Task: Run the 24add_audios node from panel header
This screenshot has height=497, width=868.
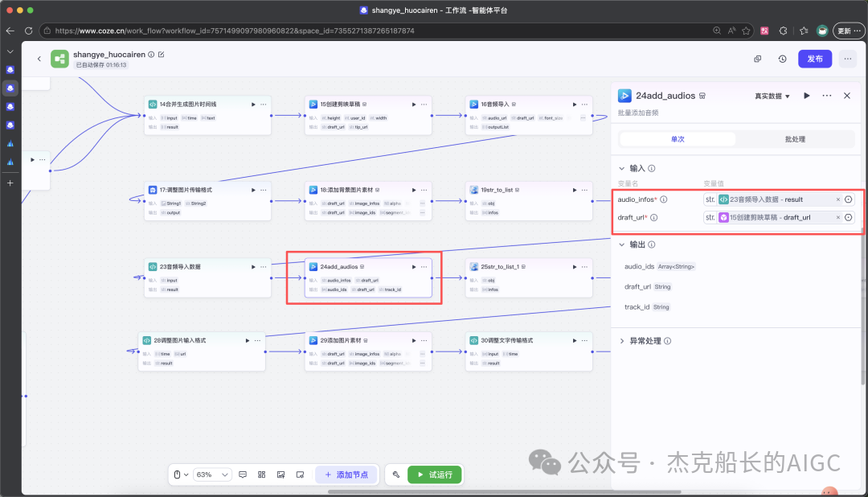Action: pyautogui.click(x=807, y=96)
